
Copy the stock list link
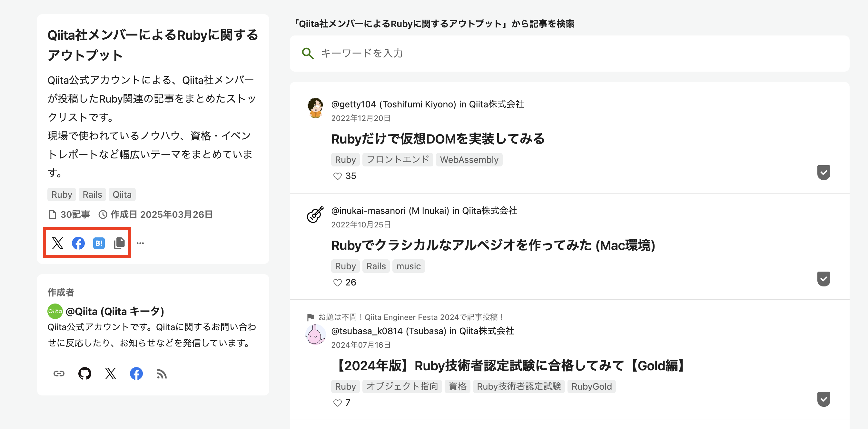[x=119, y=243]
